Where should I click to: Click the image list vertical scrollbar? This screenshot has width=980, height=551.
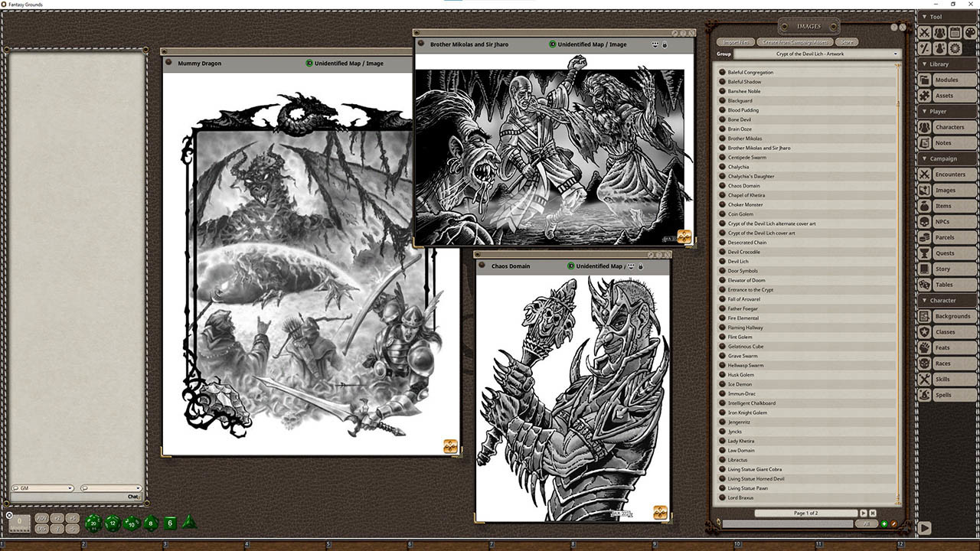(899, 283)
